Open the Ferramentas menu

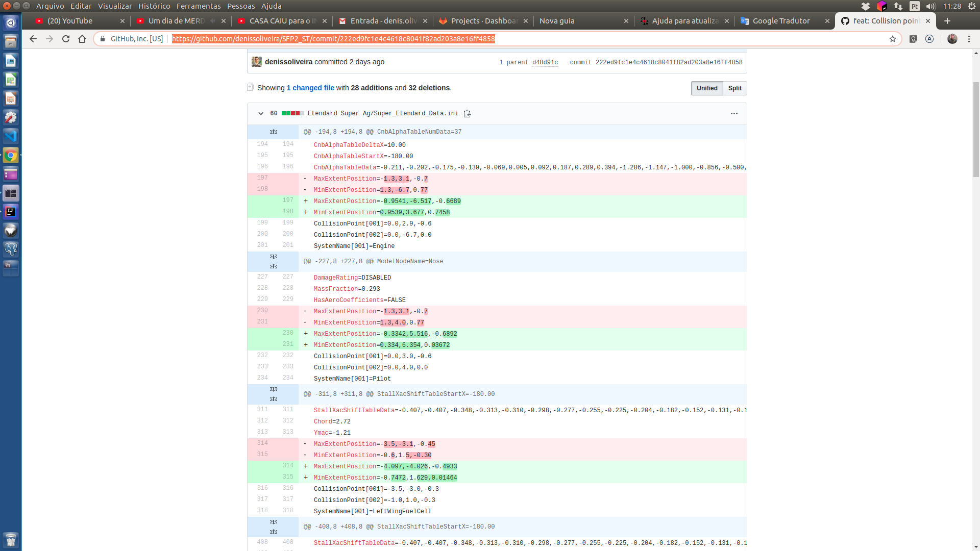click(x=199, y=6)
